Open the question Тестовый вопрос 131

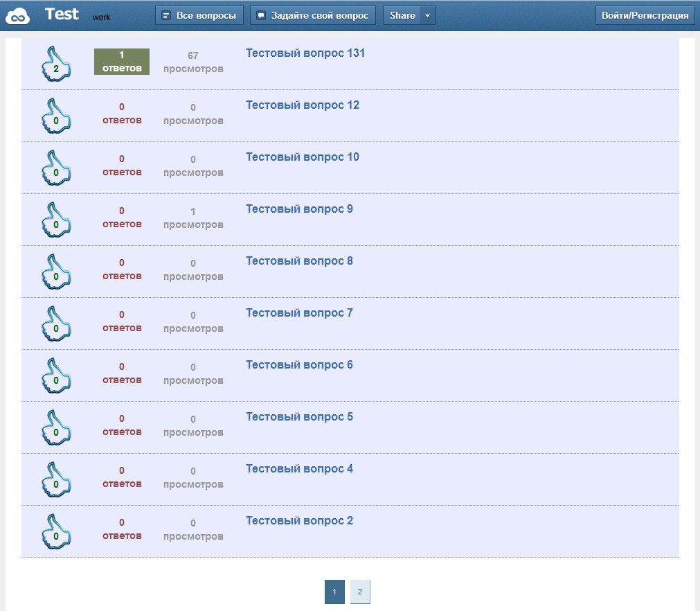(x=305, y=53)
